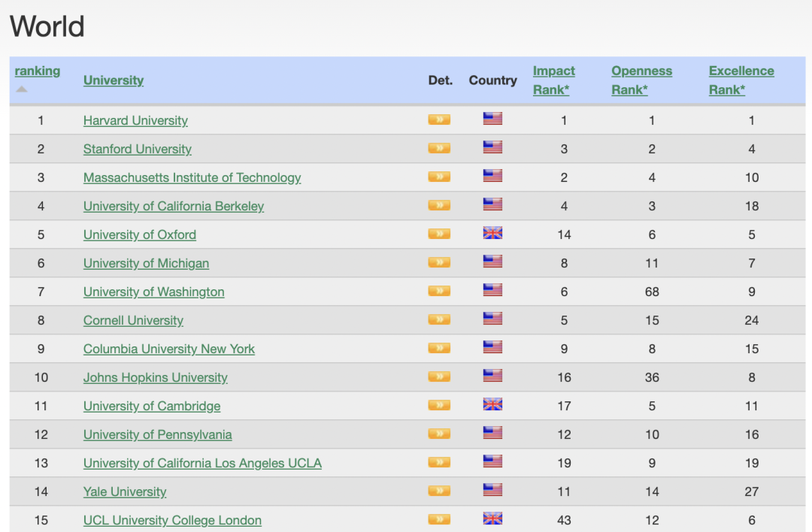Click the US flag in Yale row
812x532 pixels.
coord(492,490)
